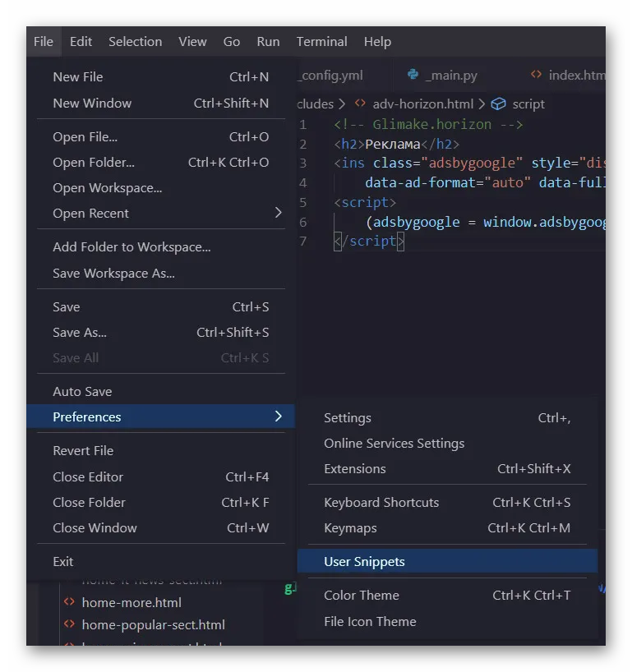Open home-more.html in file explorer
632x672 pixels.
coord(131,603)
